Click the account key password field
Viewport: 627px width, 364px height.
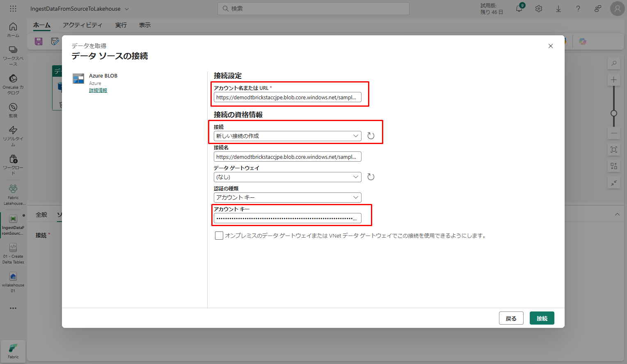click(288, 218)
